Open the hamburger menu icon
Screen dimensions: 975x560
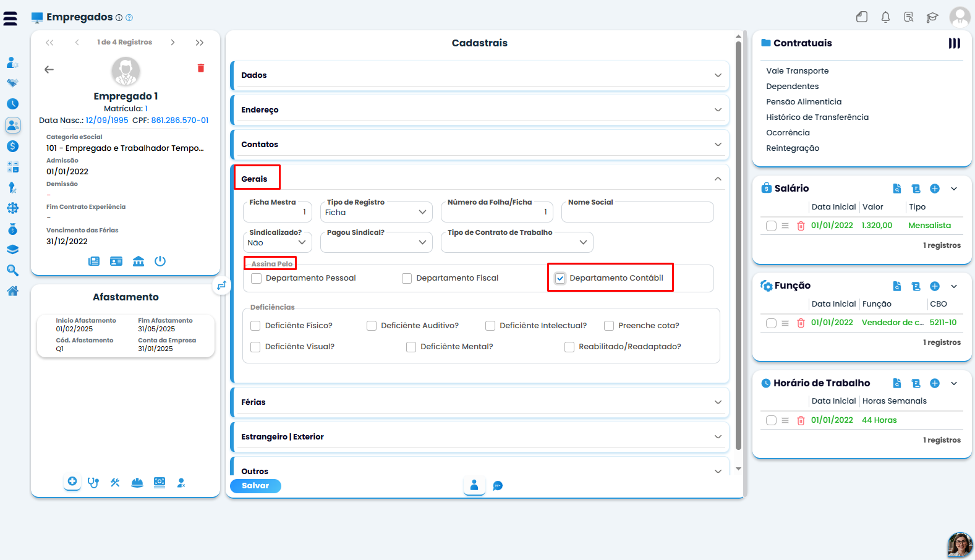coord(11,19)
